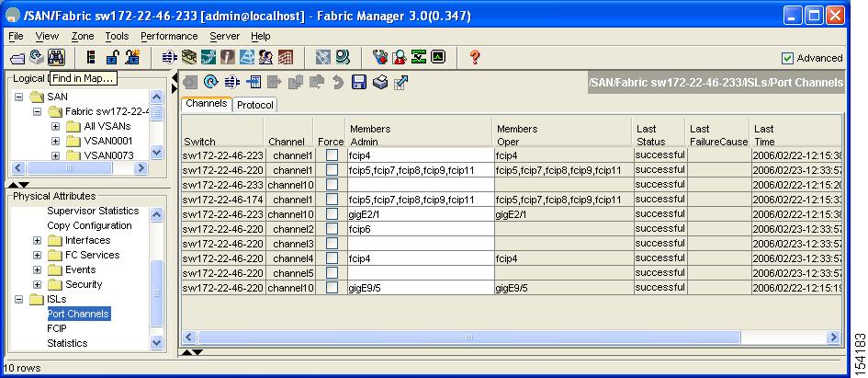868x378 pixels.
Task: Open the Tools menu
Action: coord(117,36)
